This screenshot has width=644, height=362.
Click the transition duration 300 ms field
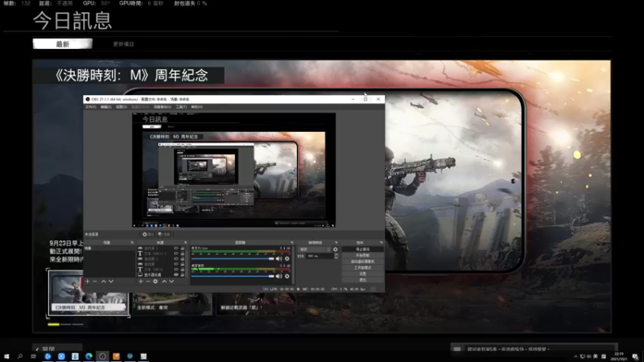319,256
